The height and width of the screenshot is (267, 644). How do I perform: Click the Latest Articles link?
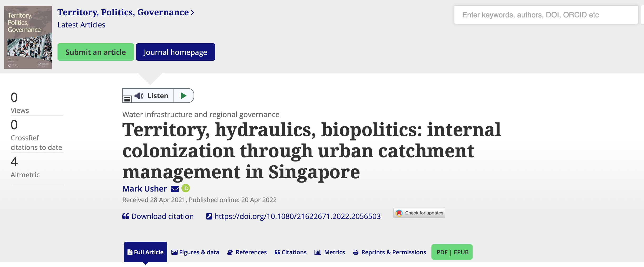tap(81, 25)
